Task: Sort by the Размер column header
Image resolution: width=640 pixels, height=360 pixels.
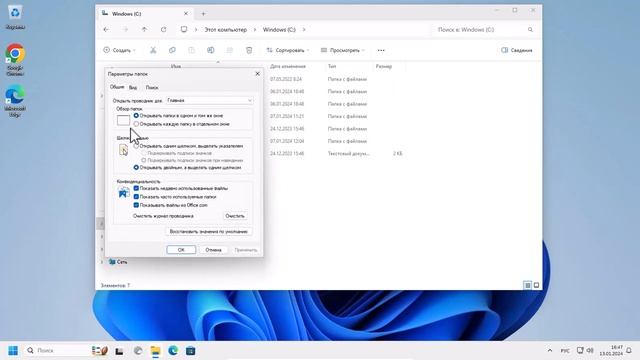Action: [384, 66]
